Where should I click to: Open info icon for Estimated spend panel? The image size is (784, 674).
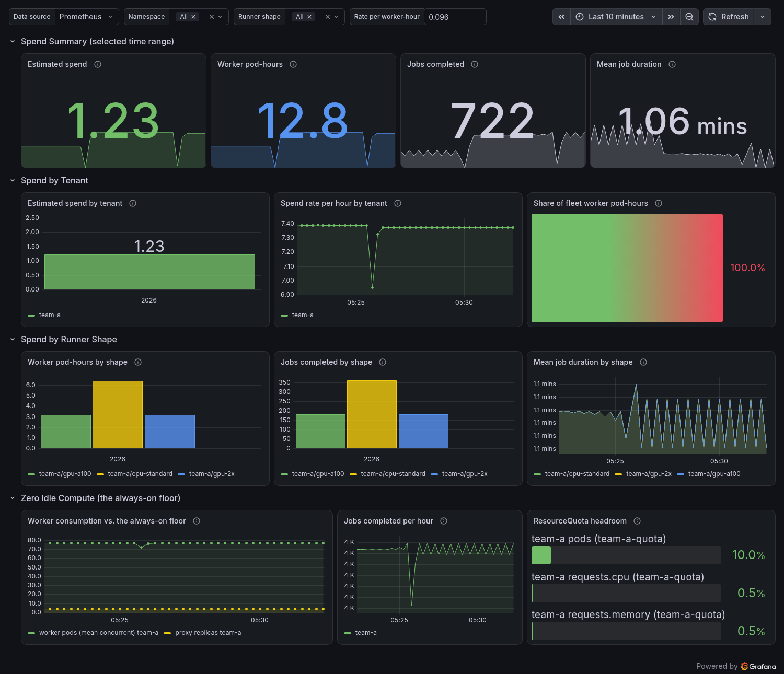(98, 64)
